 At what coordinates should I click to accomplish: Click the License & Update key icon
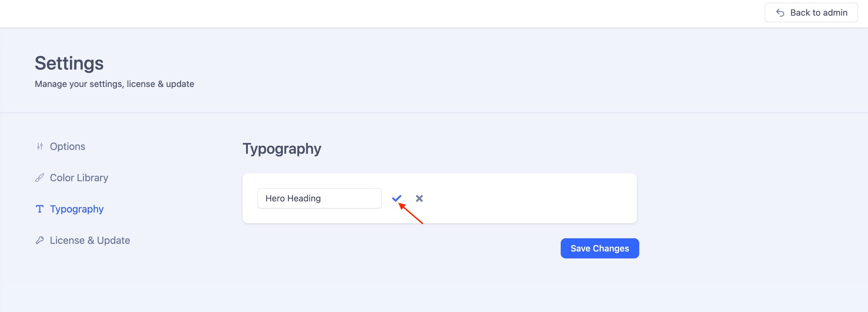(40, 240)
